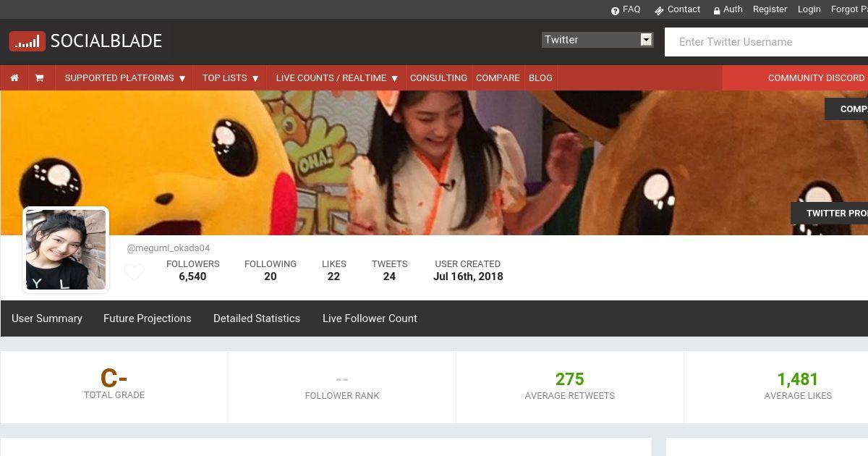Click the Follower Rank placeholder value
The height and width of the screenshot is (456, 868).
tap(342, 379)
